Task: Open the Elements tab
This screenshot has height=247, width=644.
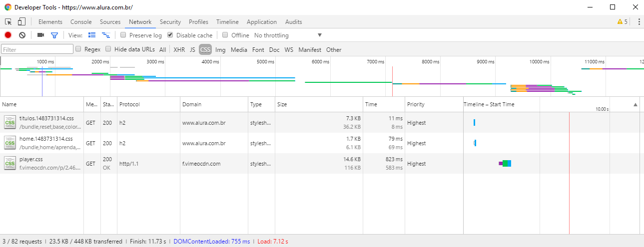Action: tap(50, 22)
